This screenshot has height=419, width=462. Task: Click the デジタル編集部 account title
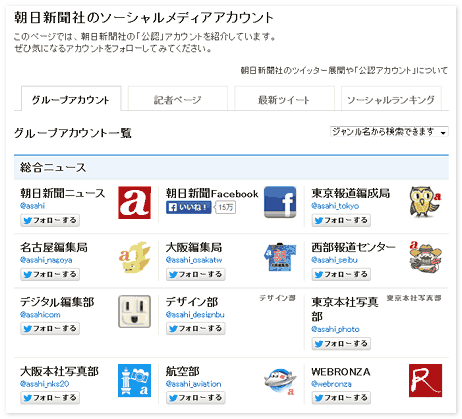coord(57,302)
